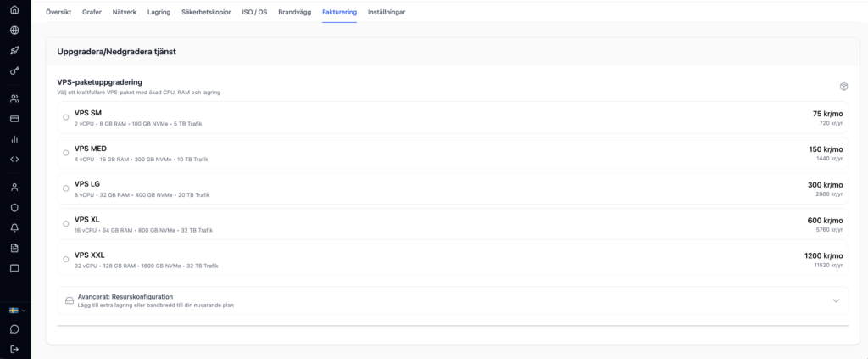Open the Swedish flag language dropdown
Viewport: 868px width, 359px height.
(17, 311)
